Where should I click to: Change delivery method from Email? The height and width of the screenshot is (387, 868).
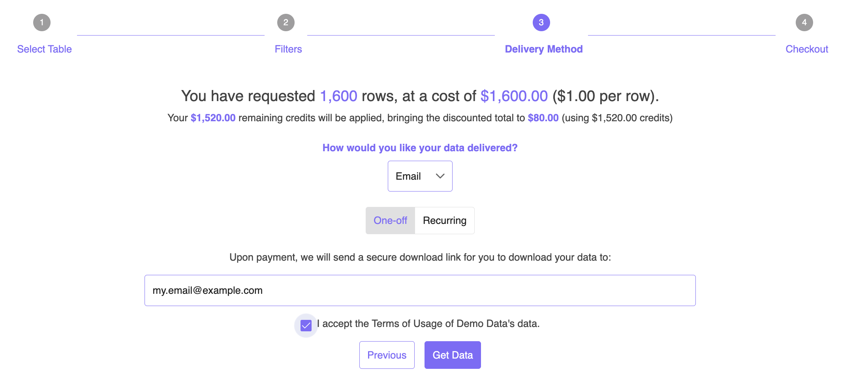[420, 176]
